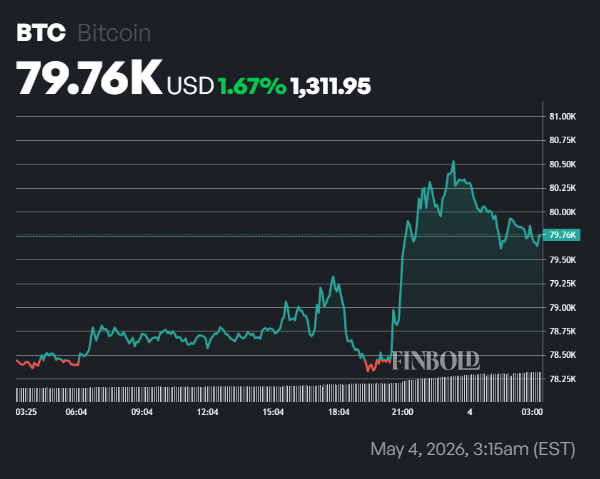600x479 pixels.
Task: Click the 21:00 time axis label
Action: [x=403, y=412]
